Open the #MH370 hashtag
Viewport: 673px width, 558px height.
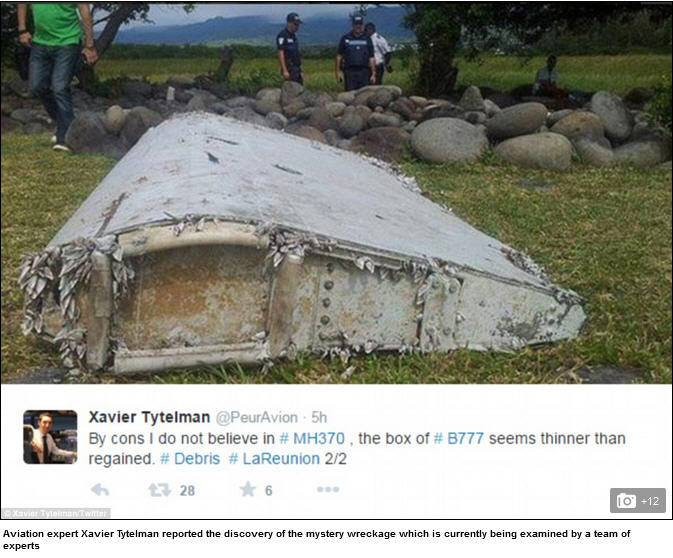[312, 438]
